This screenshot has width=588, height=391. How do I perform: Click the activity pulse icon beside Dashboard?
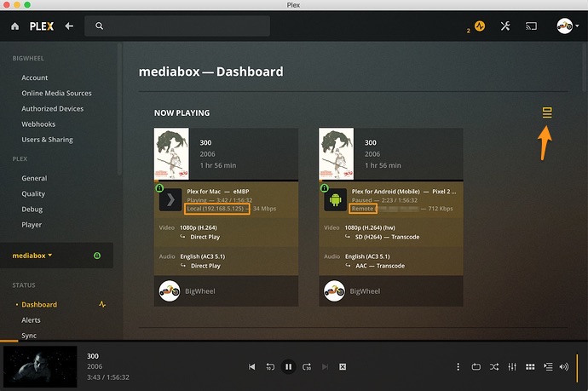click(102, 304)
